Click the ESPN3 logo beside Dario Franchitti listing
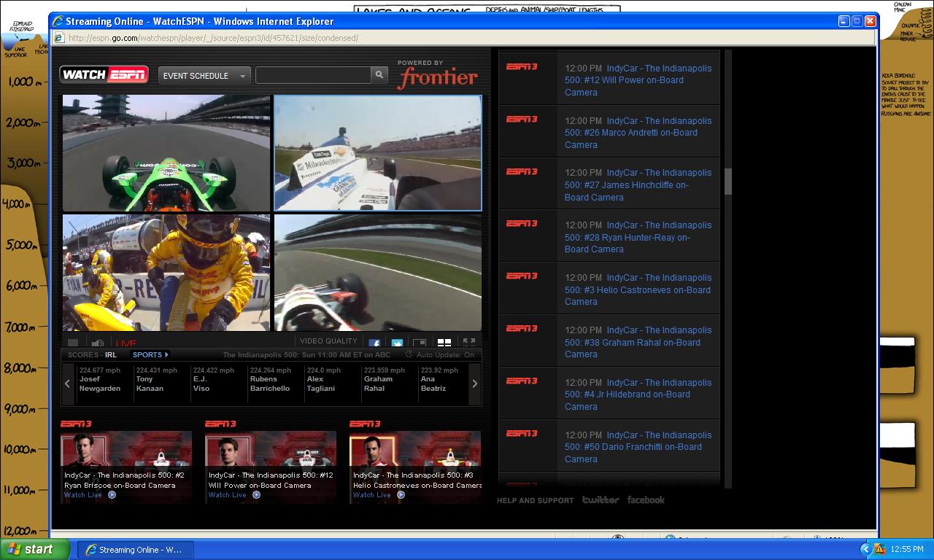934x560 pixels. (522, 433)
